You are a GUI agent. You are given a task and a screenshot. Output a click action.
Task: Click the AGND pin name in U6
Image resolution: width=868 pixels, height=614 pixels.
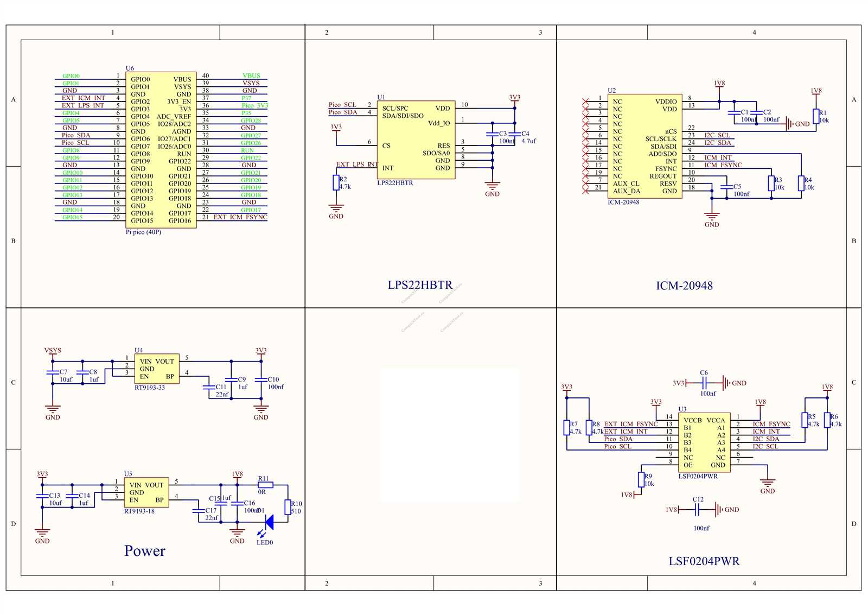tap(181, 131)
